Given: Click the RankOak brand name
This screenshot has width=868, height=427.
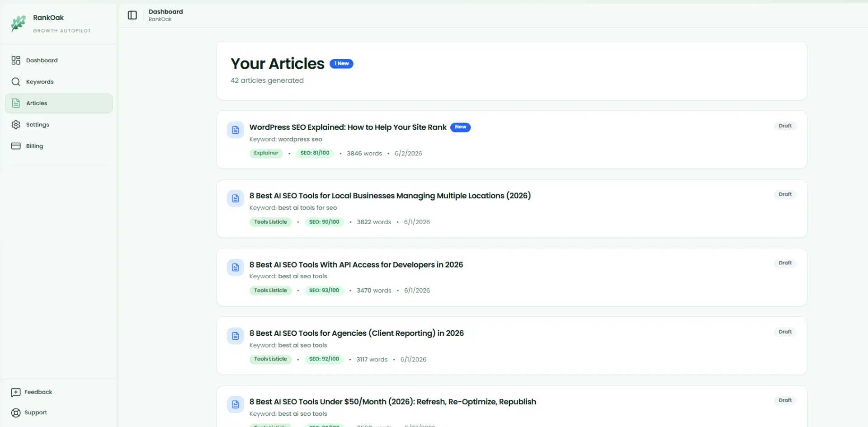Looking at the screenshot, I should 48,18.
